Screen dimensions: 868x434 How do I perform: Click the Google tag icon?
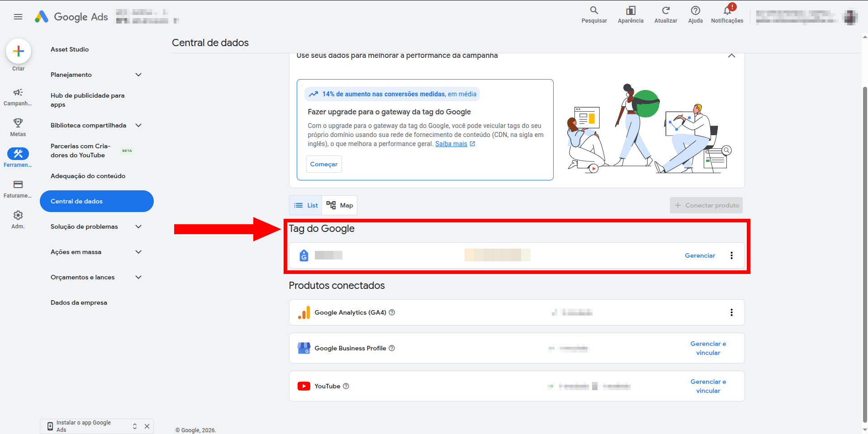(x=304, y=255)
